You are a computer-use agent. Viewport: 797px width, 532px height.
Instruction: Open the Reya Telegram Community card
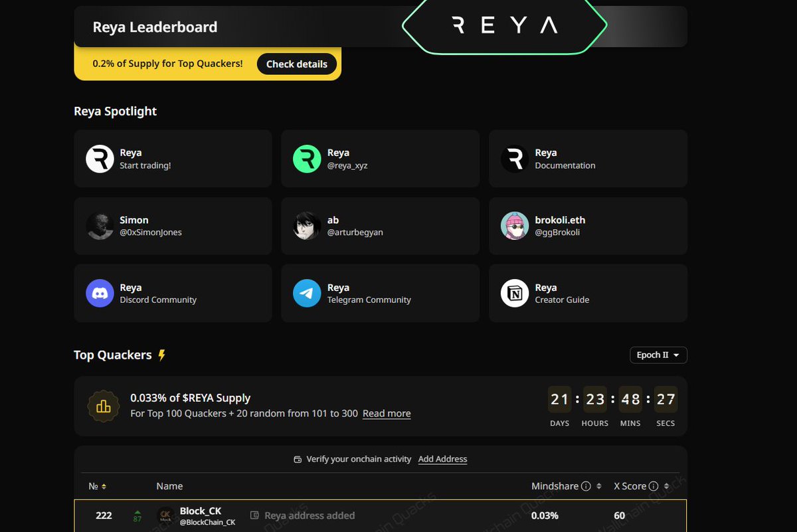380,293
